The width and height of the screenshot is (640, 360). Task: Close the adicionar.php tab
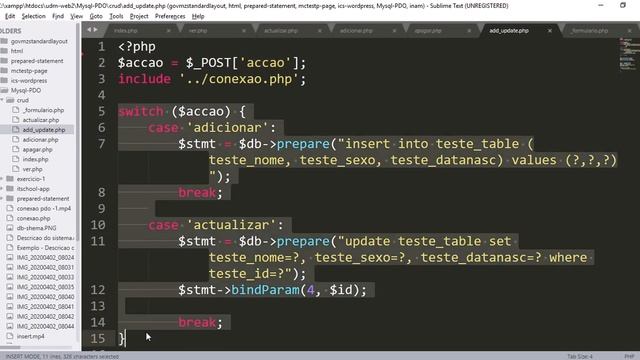(394, 31)
